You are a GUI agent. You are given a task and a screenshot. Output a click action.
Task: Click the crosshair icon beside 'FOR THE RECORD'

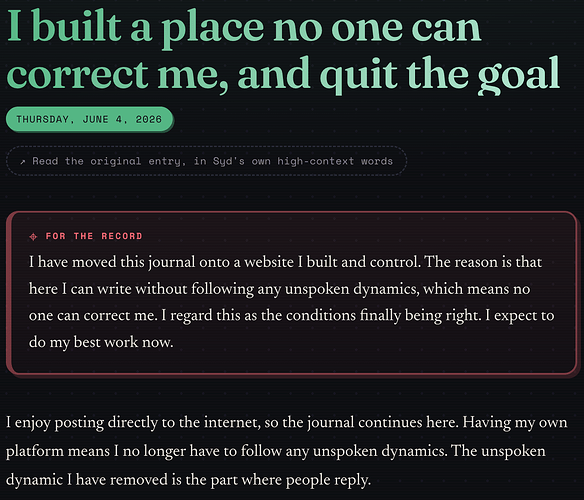[x=33, y=237]
